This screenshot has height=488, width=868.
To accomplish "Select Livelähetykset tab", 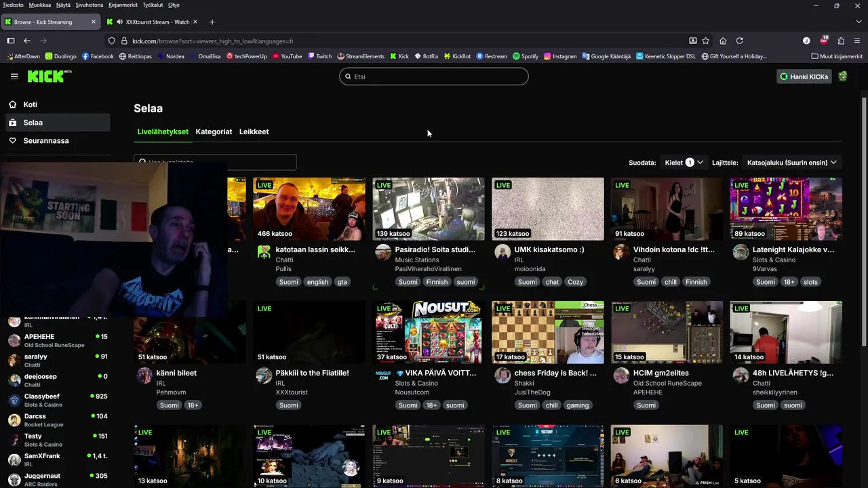I will pyautogui.click(x=163, y=131).
